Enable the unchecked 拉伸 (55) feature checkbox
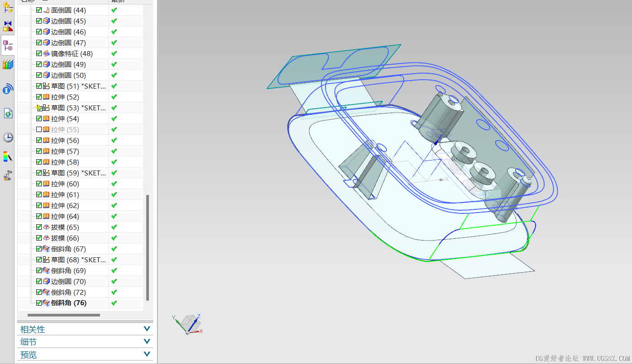This screenshot has width=632, height=364. [x=39, y=129]
